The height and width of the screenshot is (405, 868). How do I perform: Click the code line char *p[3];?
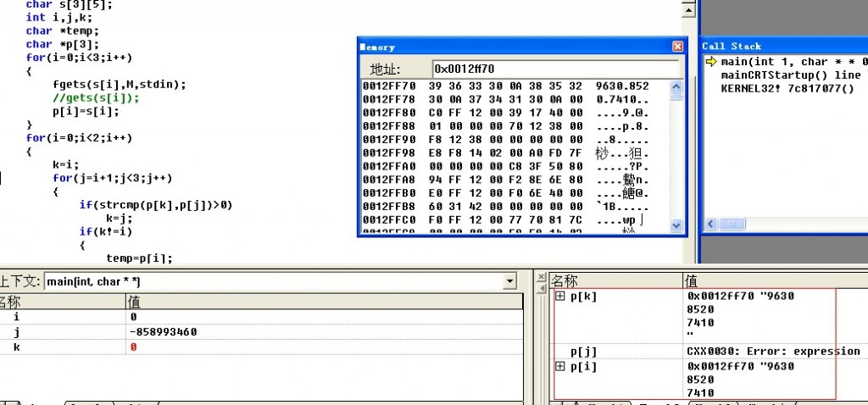63,44
